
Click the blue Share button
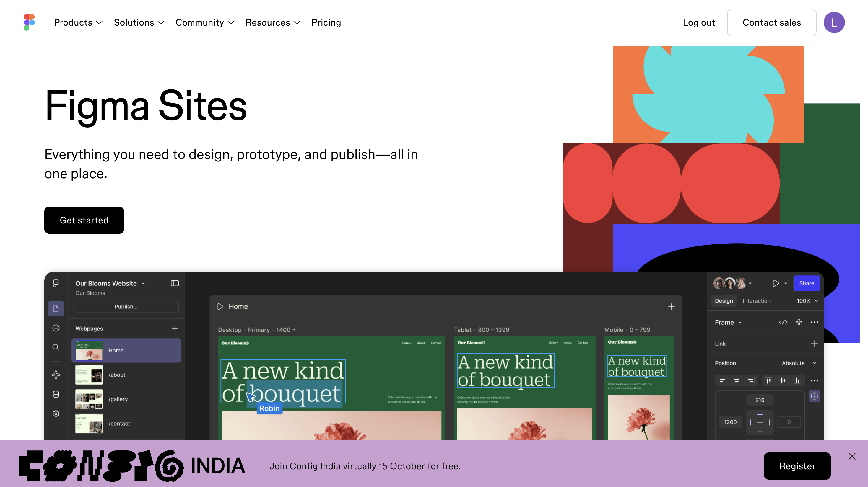[806, 283]
